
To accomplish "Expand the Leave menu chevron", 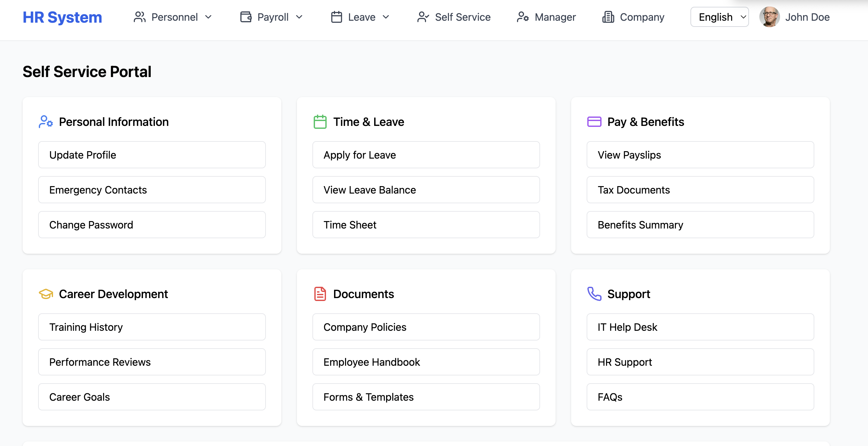I will (386, 17).
